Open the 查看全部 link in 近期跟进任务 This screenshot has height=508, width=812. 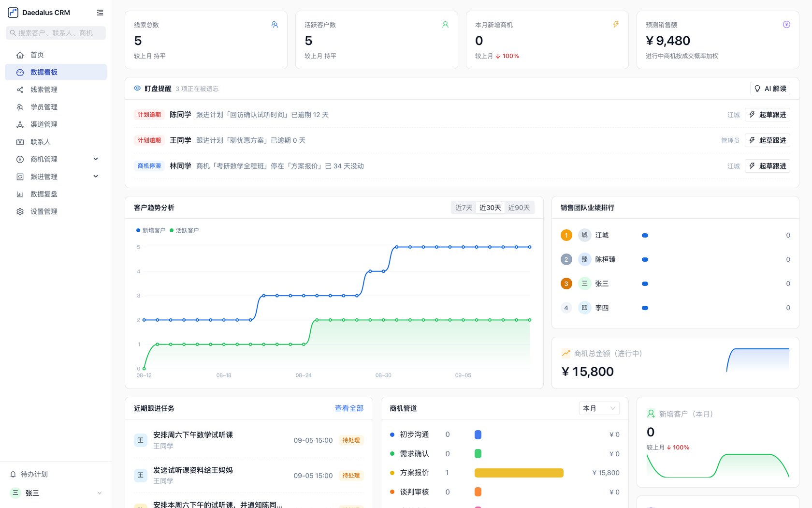[349, 408]
